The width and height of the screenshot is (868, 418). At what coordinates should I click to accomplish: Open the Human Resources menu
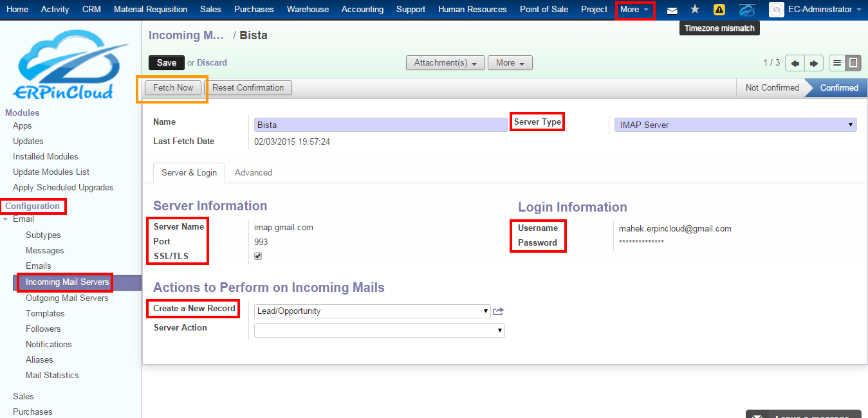[472, 10]
